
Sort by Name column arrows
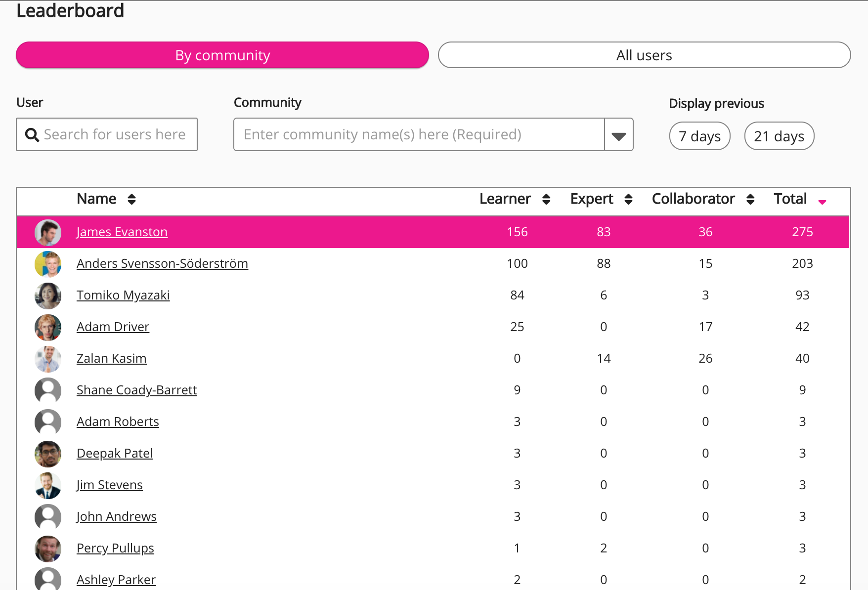pos(131,199)
